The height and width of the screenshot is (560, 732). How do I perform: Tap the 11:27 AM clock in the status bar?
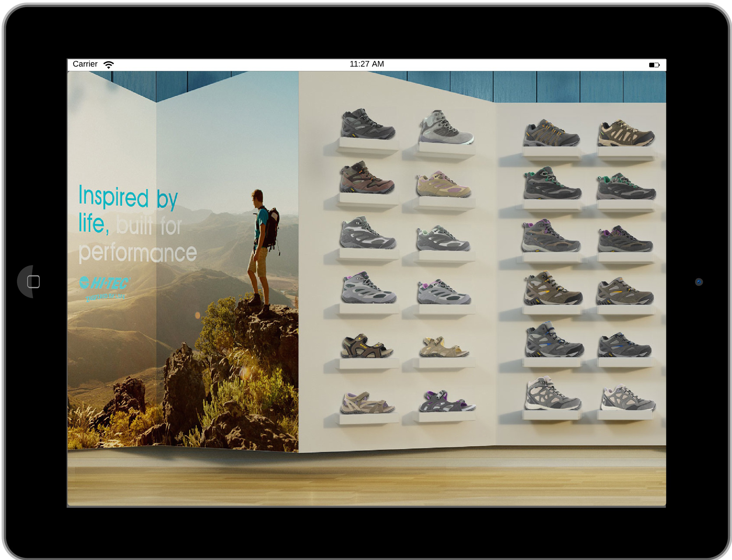366,64
